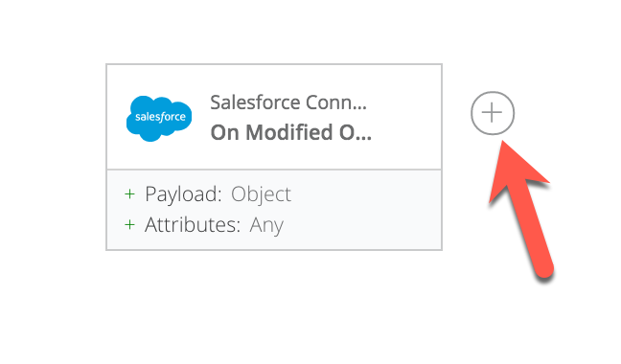
Task: Click the Salesforce cloud logo
Action: tap(159, 119)
